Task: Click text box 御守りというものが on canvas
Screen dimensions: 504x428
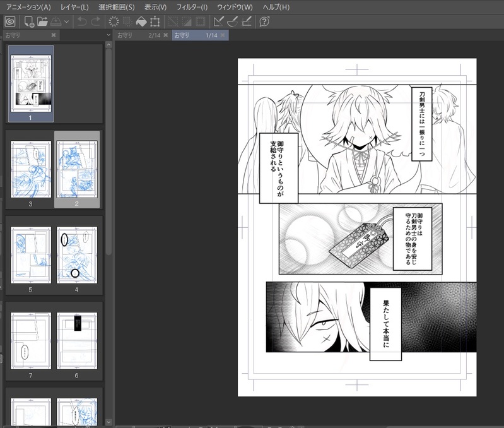Action: [279, 168]
